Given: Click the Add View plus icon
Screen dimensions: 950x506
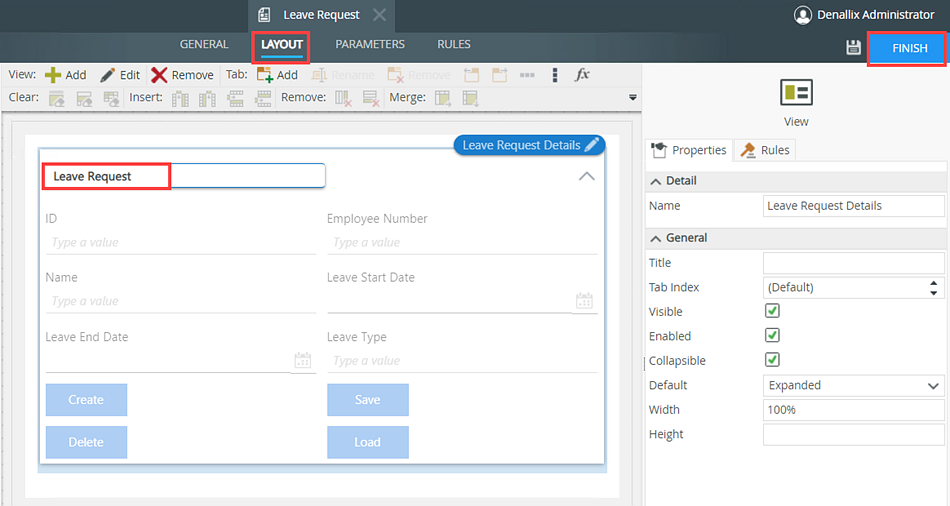Looking at the screenshot, I should (x=53, y=75).
